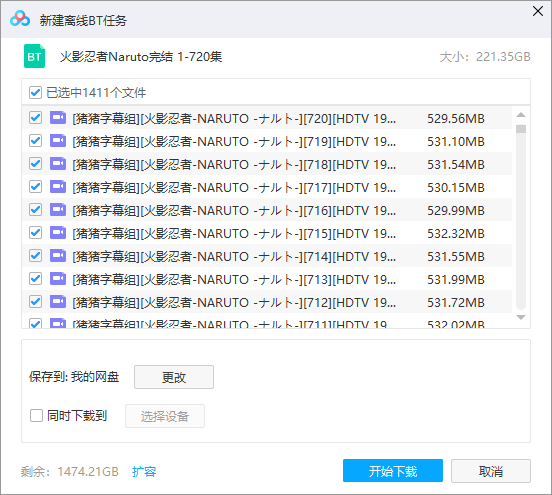Uncheck the episode [712] file checkbox
Screen dimensions: 552x495
pos(36,302)
